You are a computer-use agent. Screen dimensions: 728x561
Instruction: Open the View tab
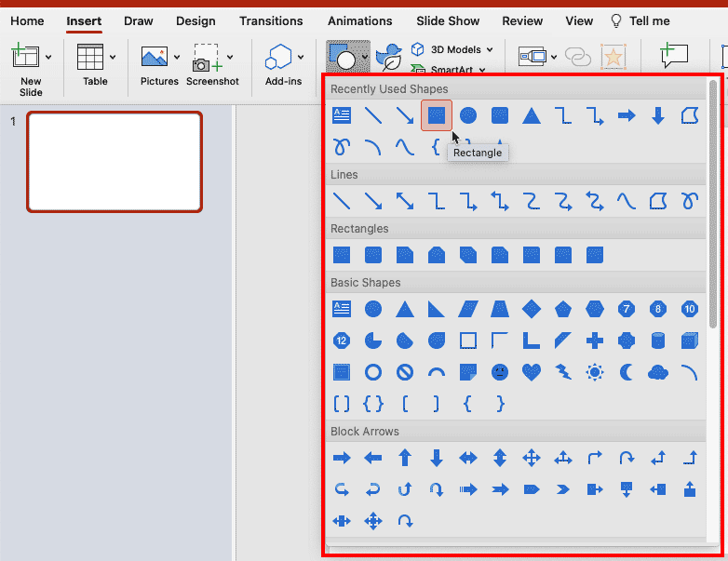[x=579, y=20]
